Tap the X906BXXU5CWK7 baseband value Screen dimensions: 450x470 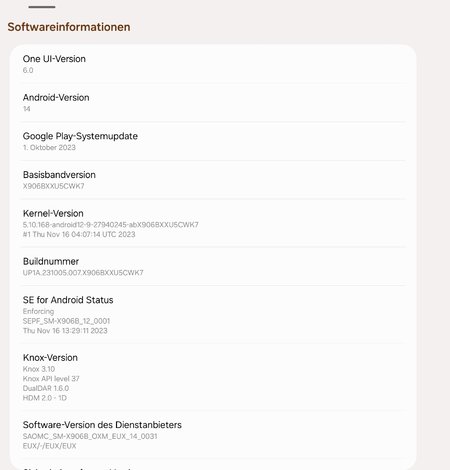click(53, 186)
